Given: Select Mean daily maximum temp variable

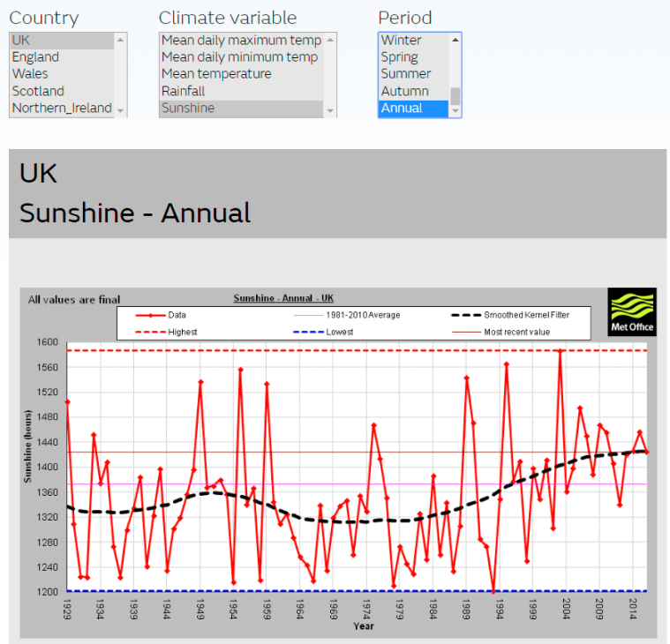Looking at the screenshot, I should pos(241,41).
